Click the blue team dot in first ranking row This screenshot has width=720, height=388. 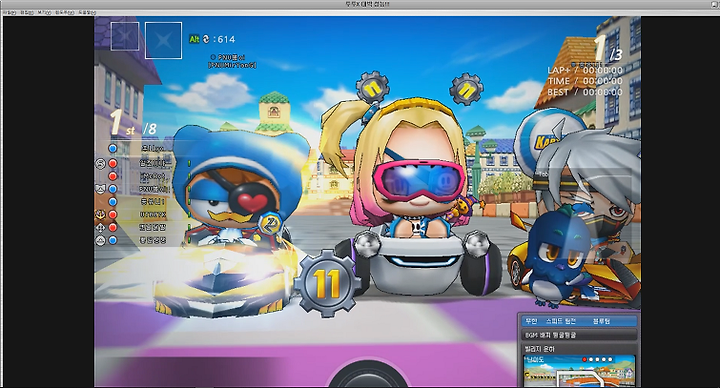tap(112, 148)
